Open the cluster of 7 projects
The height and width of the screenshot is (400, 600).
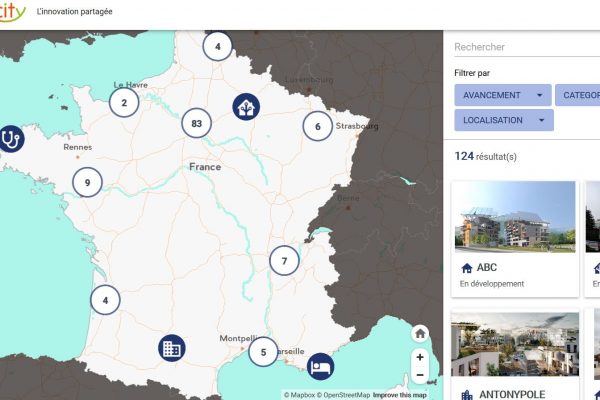(x=284, y=260)
